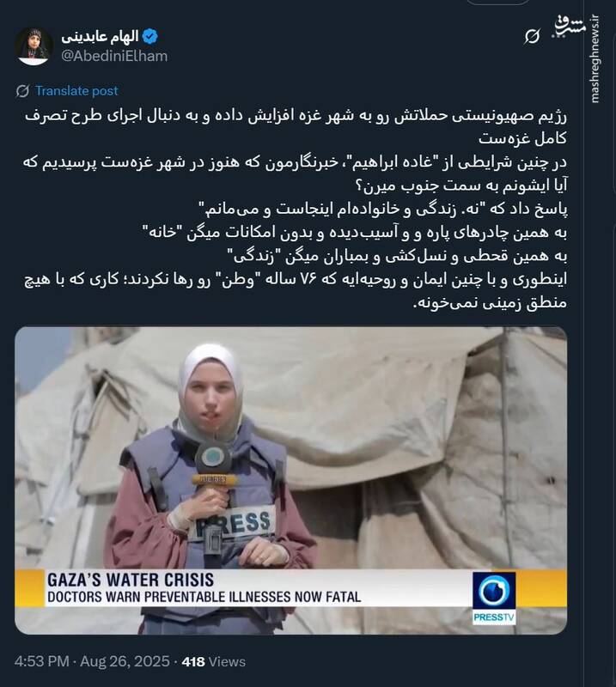Image resolution: width=616 pixels, height=687 pixels.
Task: Click the DOCTORS WARN PREVENTABLE ILLNESSES subheadline
Action: pyautogui.click(x=204, y=597)
